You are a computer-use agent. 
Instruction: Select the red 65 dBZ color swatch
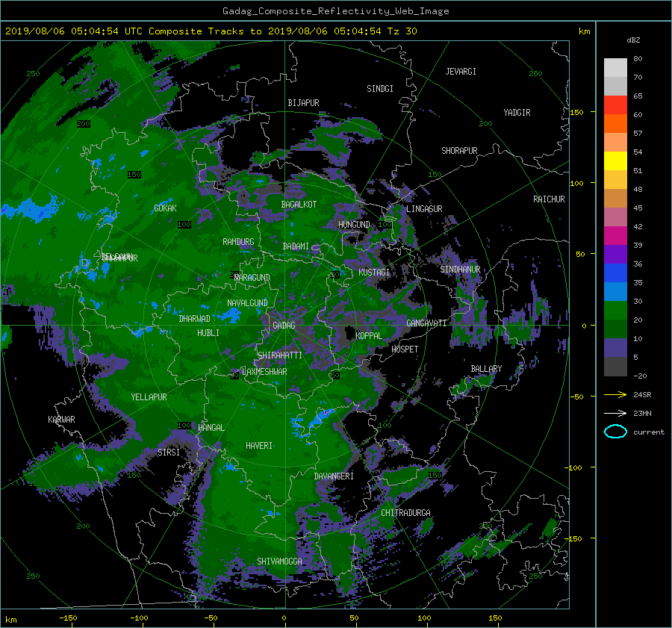(x=615, y=105)
